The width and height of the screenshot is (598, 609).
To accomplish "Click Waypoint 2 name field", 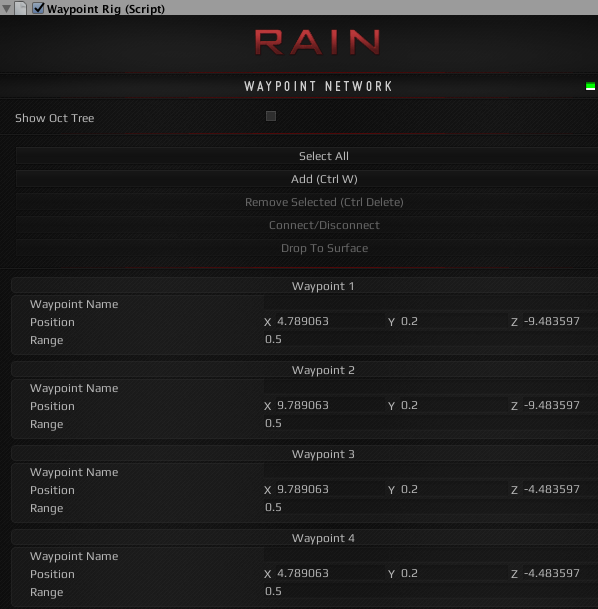I will [x=431, y=388].
